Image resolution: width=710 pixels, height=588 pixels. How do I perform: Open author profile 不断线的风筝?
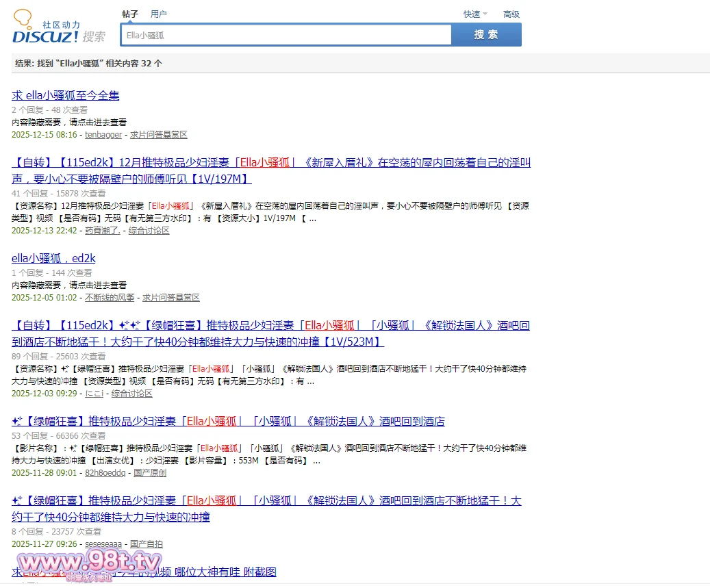click(x=110, y=298)
